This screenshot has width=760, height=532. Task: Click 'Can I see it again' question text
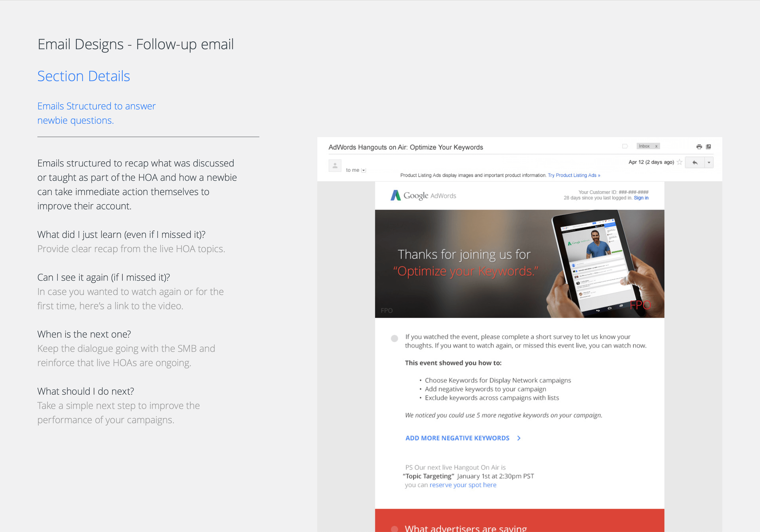pyautogui.click(x=104, y=277)
